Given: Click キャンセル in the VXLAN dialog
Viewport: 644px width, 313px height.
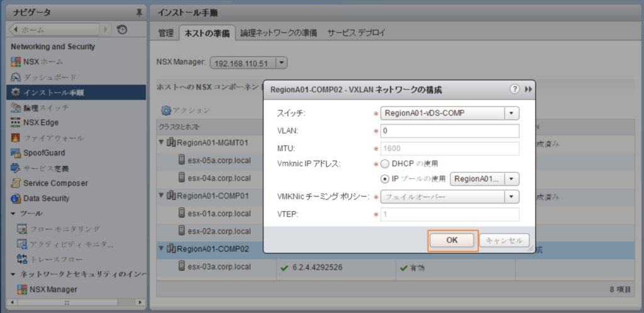Looking at the screenshot, I should [504, 241].
